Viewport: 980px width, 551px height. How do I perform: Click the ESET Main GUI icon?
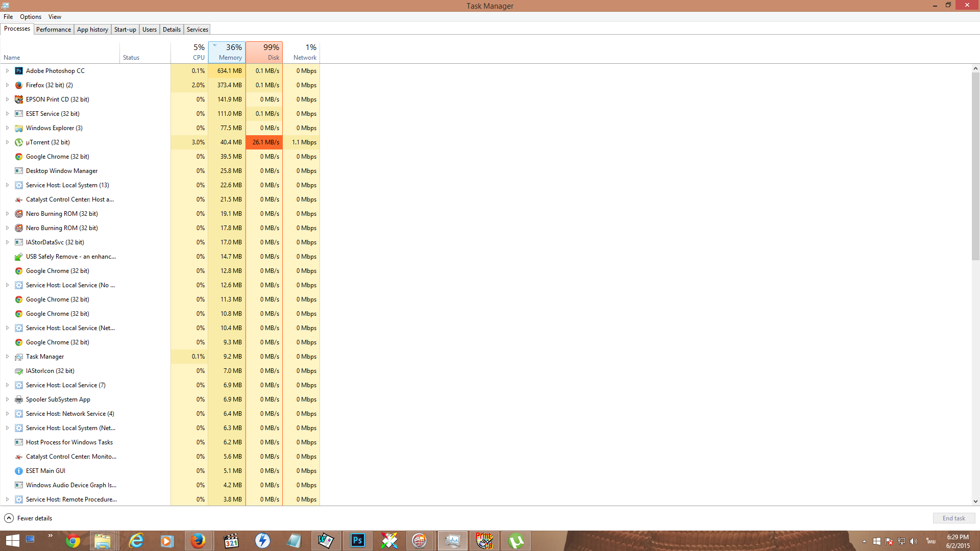tap(19, 471)
